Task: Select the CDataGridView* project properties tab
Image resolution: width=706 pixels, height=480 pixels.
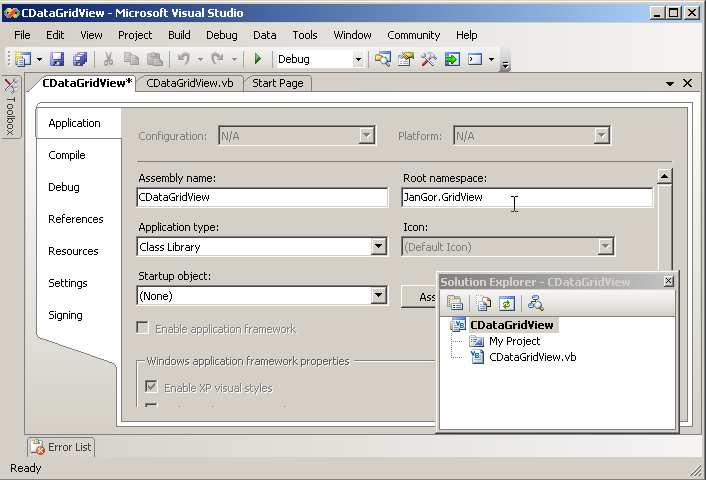Action: click(87, 83)
